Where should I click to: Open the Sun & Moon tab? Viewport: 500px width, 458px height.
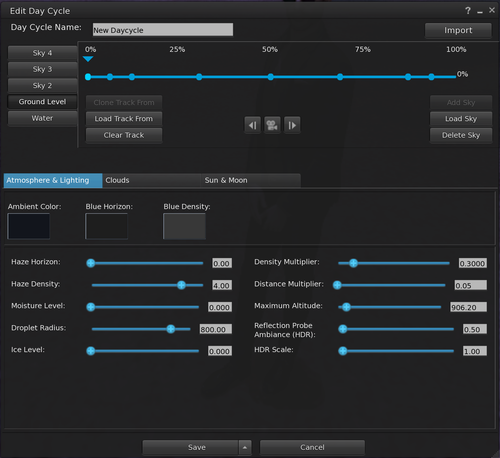point(250,180)
